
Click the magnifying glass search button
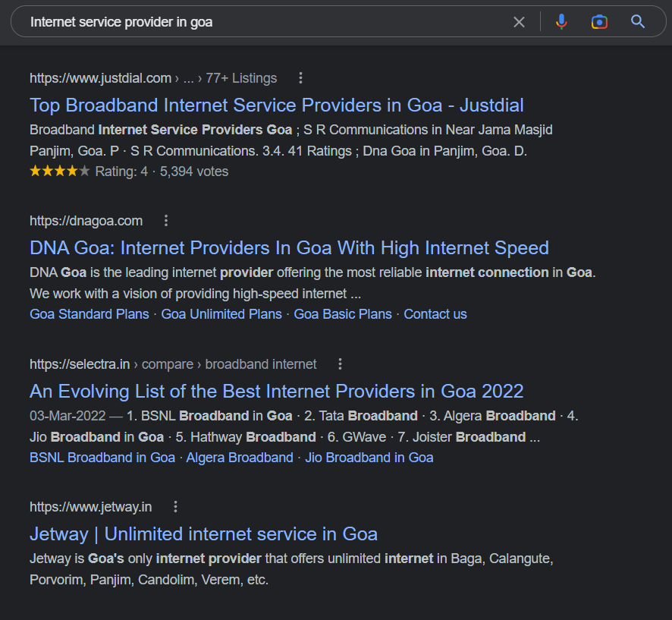click(638, 22)
